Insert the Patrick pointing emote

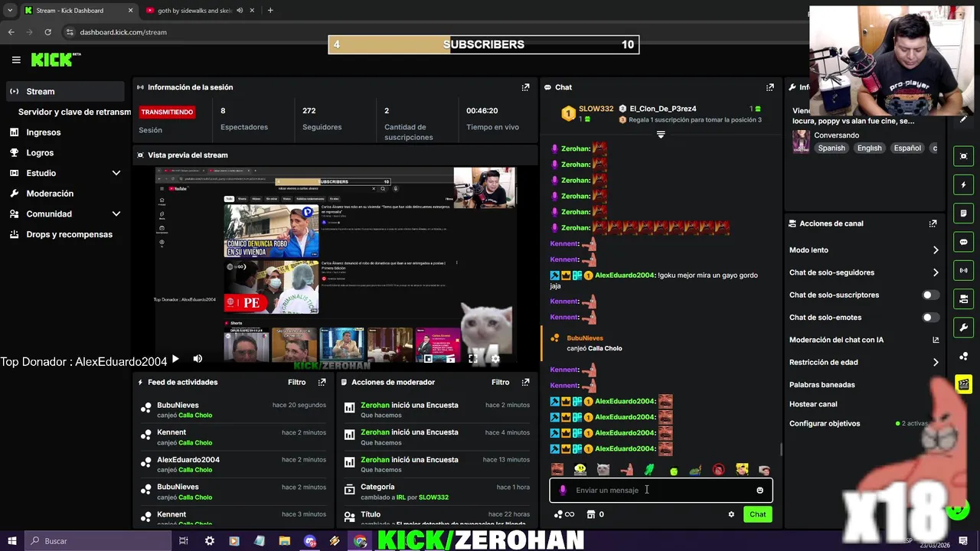[x=626, y=470]
